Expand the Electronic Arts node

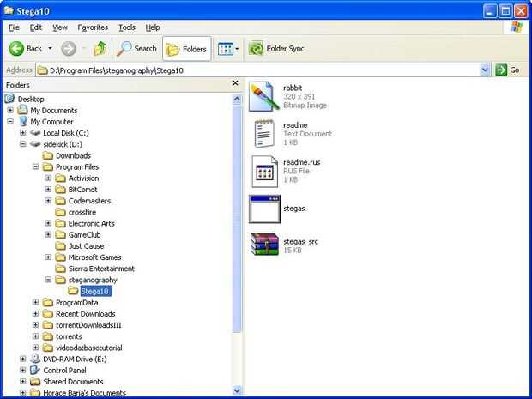tap(48, 223)
